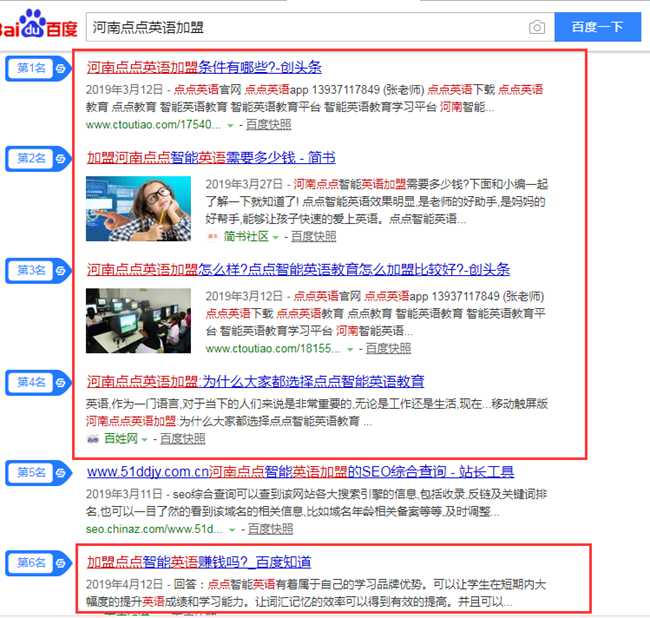Expand dropdown arrow beside seo.chinaz.com URL
Viewport: 650px width, 618px height.
coord(233,529)
